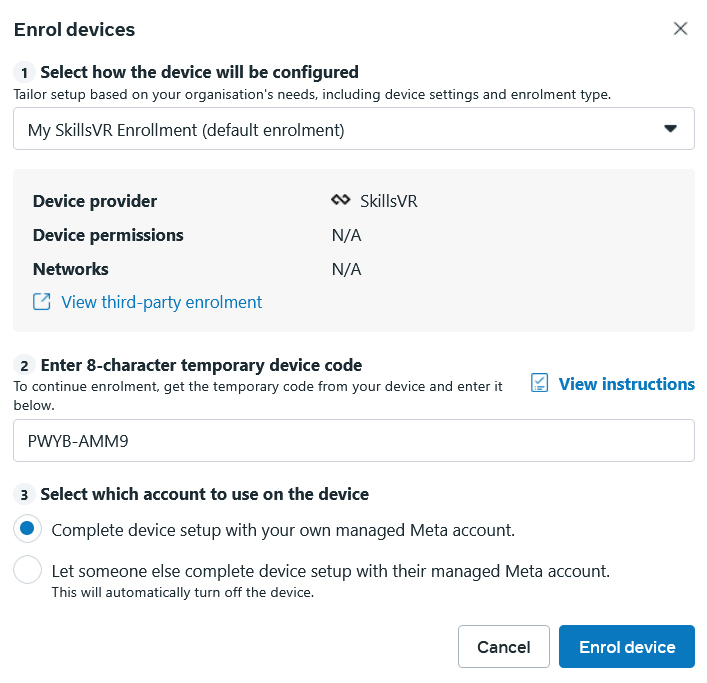
Task: Click the step 1 number badge
Action: 24,72
